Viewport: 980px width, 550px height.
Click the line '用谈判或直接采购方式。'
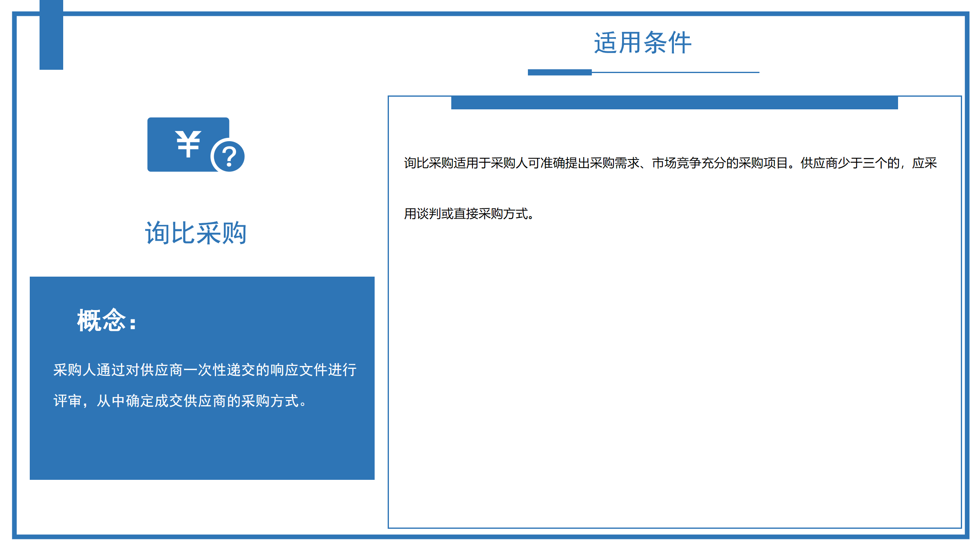tap(469, 213)
